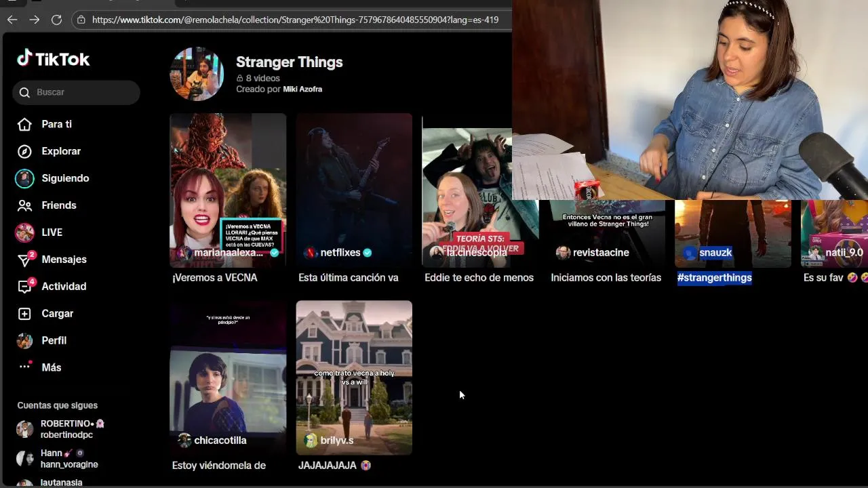This screenshot has height=488, width=868.
Task: Click the LIVE icon in sidebar
Action: click(x=24, y=232)
